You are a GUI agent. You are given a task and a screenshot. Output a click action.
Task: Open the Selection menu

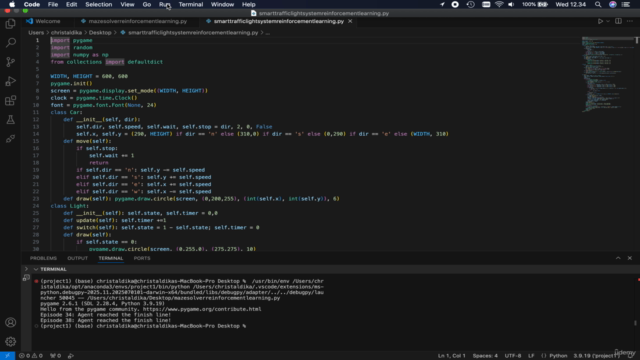[x=98, y=4]
